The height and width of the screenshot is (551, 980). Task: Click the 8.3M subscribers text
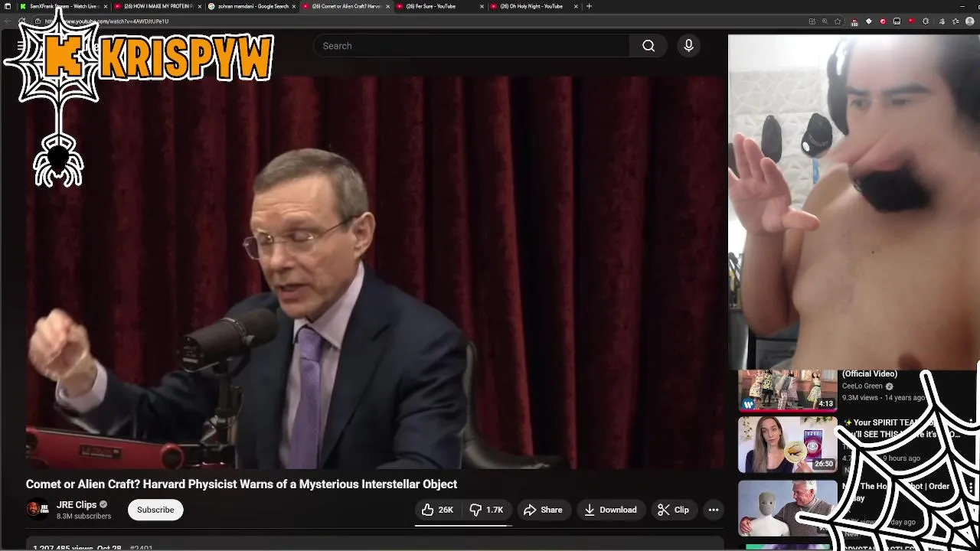point(83,517)
